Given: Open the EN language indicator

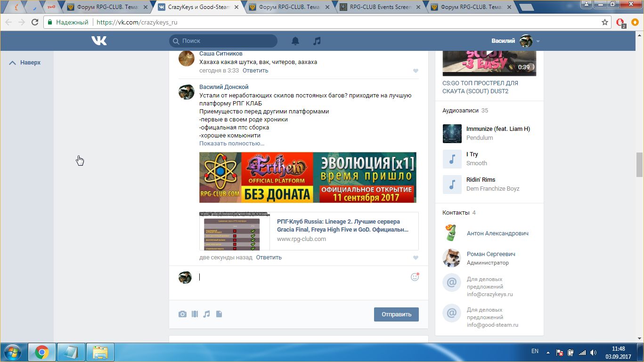Looking at the screenshot, I should (535, 351).
